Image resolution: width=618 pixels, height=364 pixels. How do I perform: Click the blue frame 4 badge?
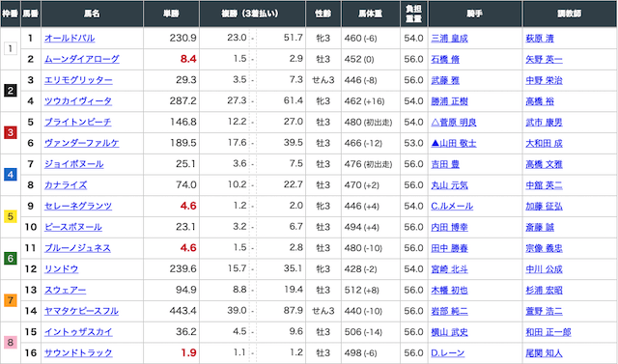point(11,175)
